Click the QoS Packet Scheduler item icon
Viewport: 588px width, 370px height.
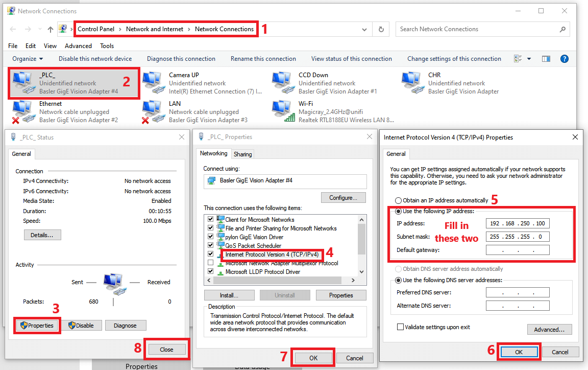(220, 245)
